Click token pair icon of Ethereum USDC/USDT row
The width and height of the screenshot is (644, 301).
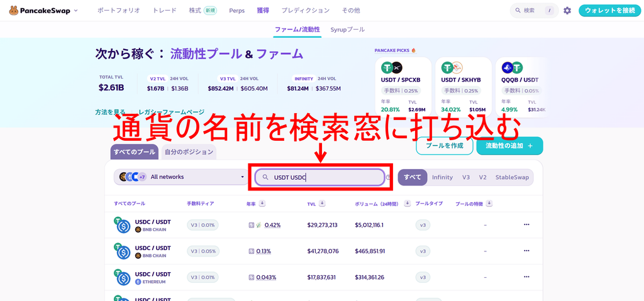pos(122,277)
